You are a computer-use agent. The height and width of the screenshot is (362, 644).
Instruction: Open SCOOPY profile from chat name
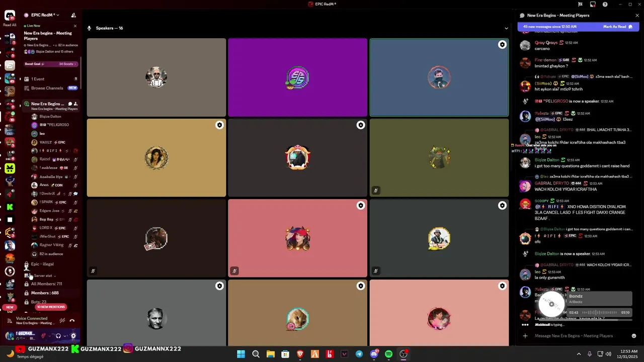542,201
